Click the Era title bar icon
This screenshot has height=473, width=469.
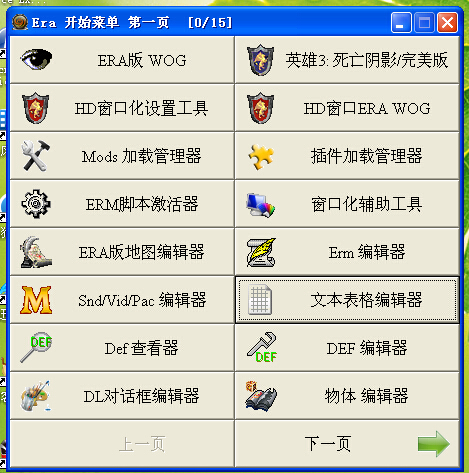point(20,22)
